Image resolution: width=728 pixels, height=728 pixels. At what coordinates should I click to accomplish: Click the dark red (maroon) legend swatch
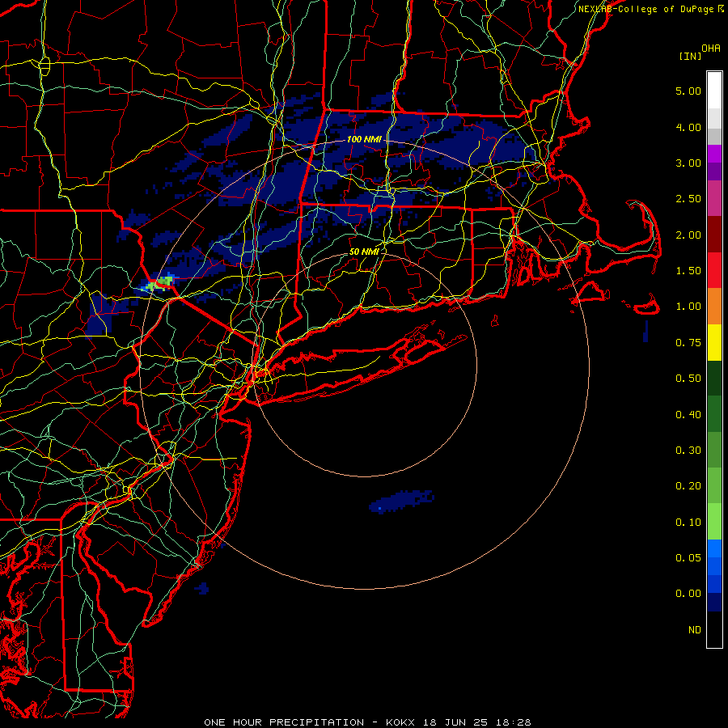point(714,235)
